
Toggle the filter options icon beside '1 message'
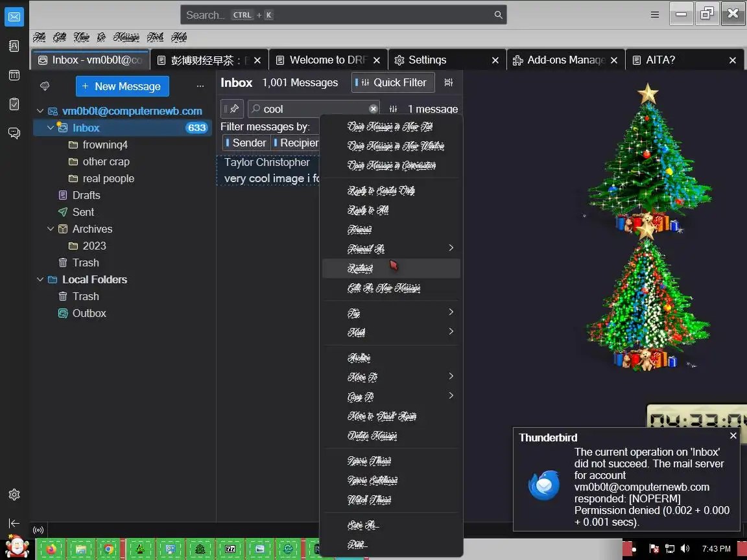[x=393, y=109]
